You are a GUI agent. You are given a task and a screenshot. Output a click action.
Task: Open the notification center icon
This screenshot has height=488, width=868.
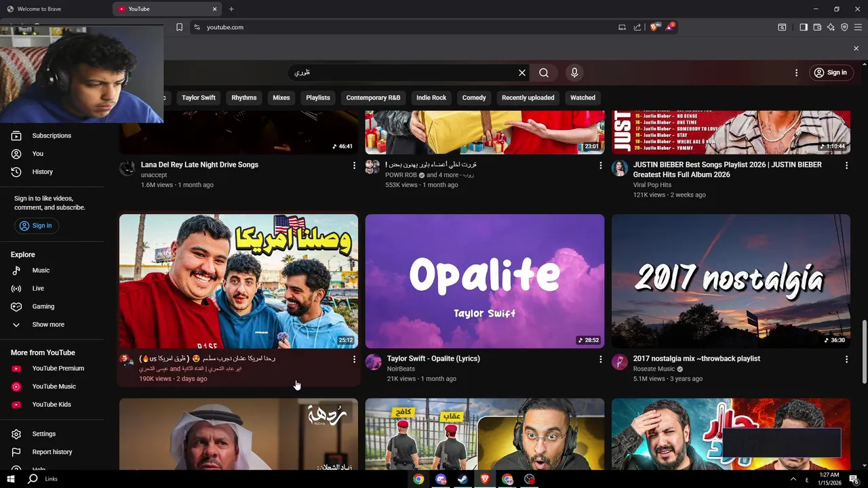pos(854,479)
